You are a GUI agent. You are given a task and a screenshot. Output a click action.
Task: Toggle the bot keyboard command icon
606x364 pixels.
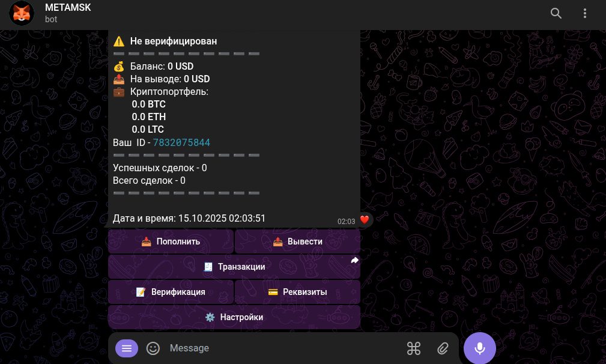pos(414,348)
